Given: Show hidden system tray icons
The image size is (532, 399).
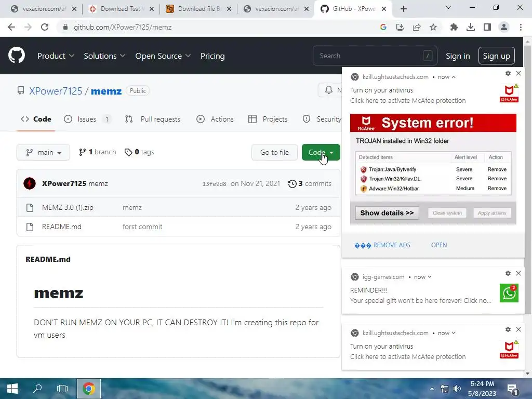Looking at the screenshot, I should pyautogui.click(x=432, y=389).
